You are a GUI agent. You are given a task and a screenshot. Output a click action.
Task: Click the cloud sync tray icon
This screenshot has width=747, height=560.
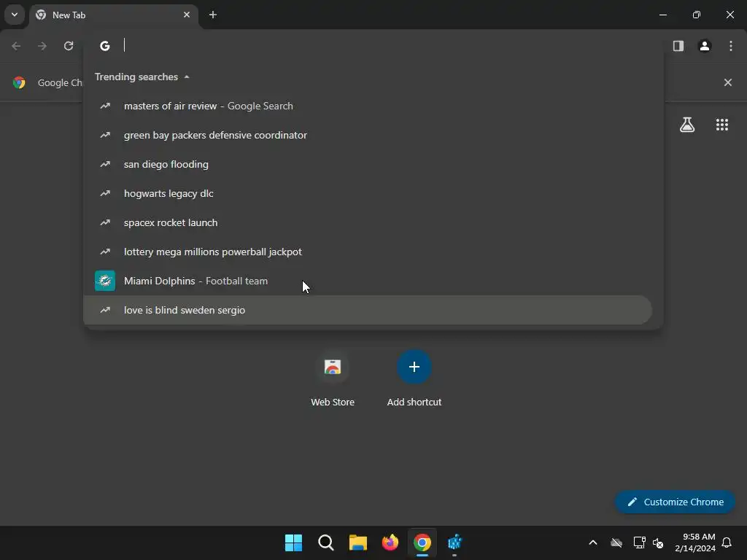tap(616, 542)
